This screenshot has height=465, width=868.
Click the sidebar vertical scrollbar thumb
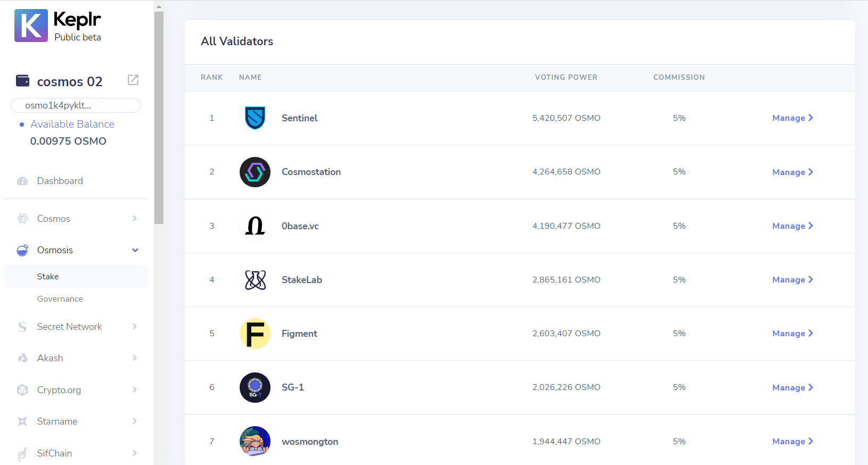tap(159, 118)
